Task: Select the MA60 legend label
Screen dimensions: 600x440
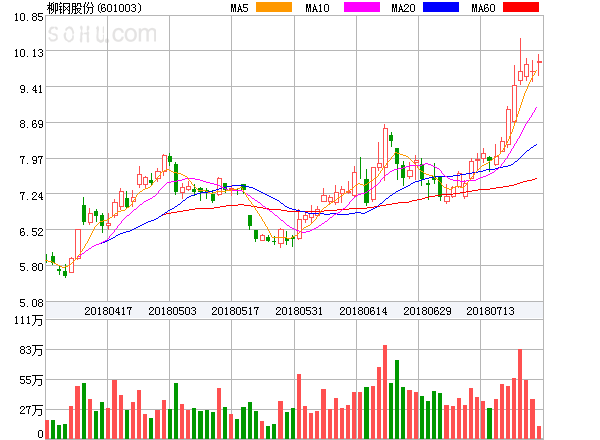Action: [482, 8]
